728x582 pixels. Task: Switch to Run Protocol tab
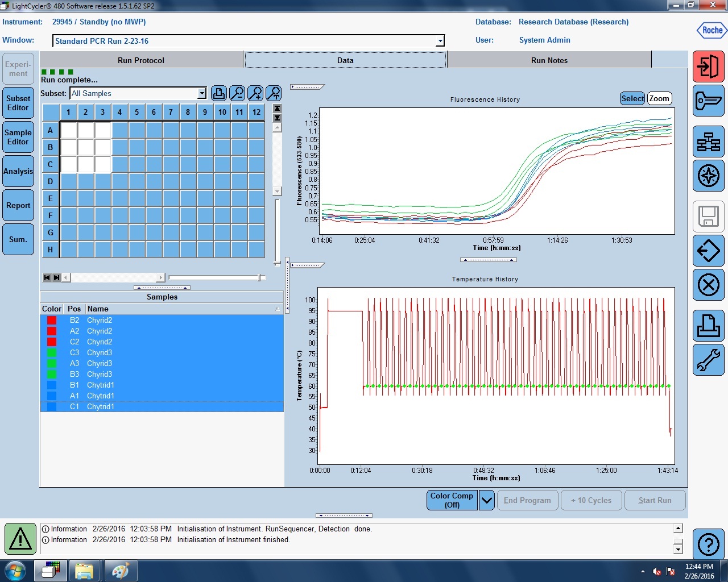(141, 60)
